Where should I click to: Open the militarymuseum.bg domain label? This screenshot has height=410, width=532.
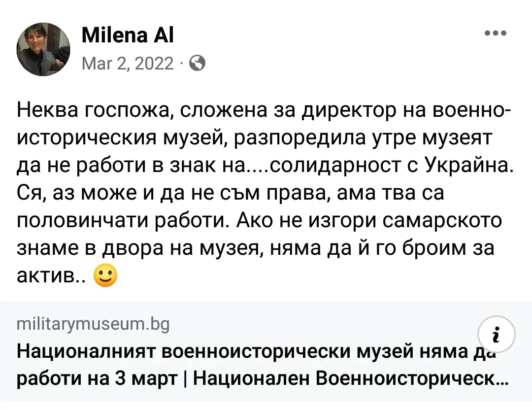[x=93, y=324]
